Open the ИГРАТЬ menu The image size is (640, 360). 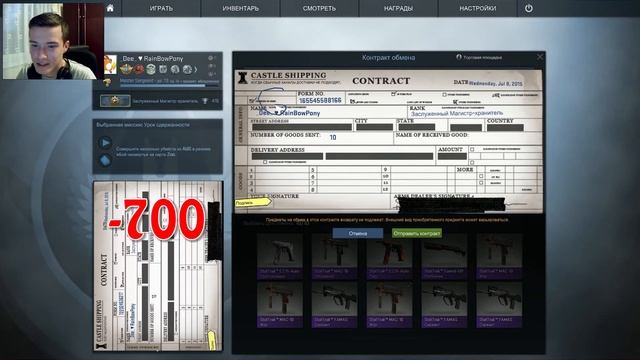[161, 8]
